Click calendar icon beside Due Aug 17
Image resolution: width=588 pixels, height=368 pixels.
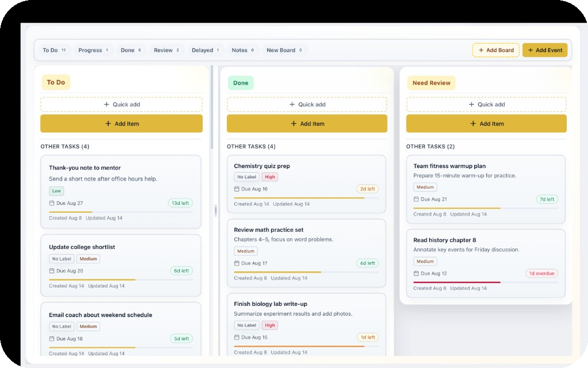pyautogui.click(x=237, y=263)
